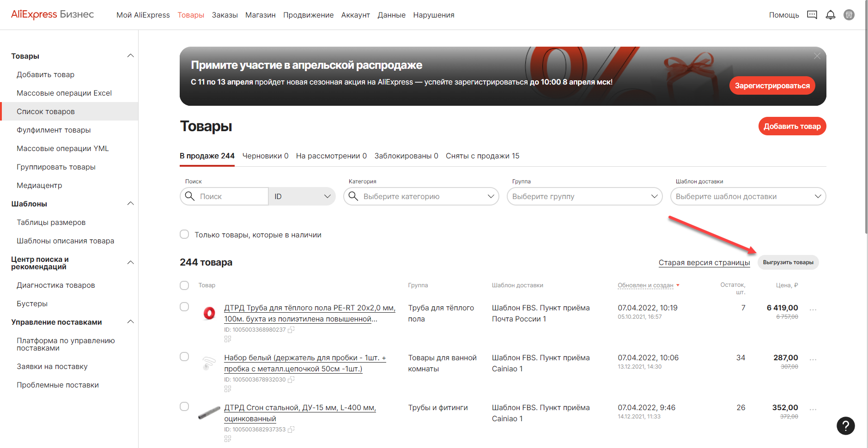The height and width of the screenshot is (448, 868).
Task: Close the April sale banner
Action: 817,56
